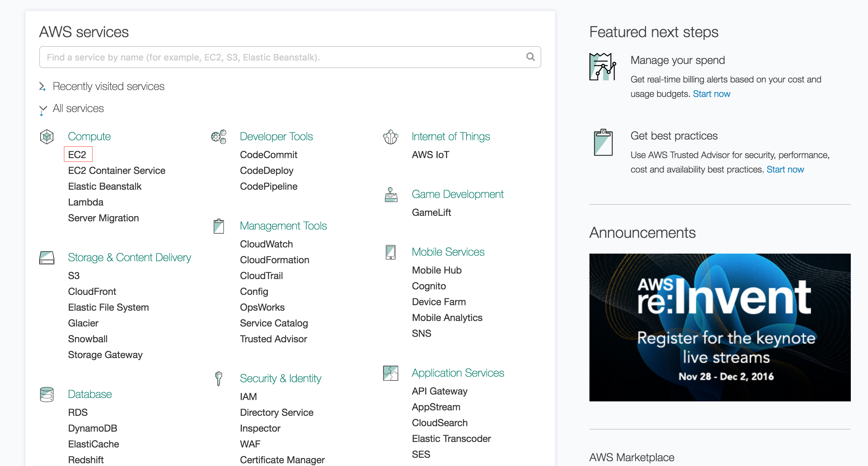Viewport: 868px width, 466px height.
Task: Open Elastic File System
Action: 108,307
